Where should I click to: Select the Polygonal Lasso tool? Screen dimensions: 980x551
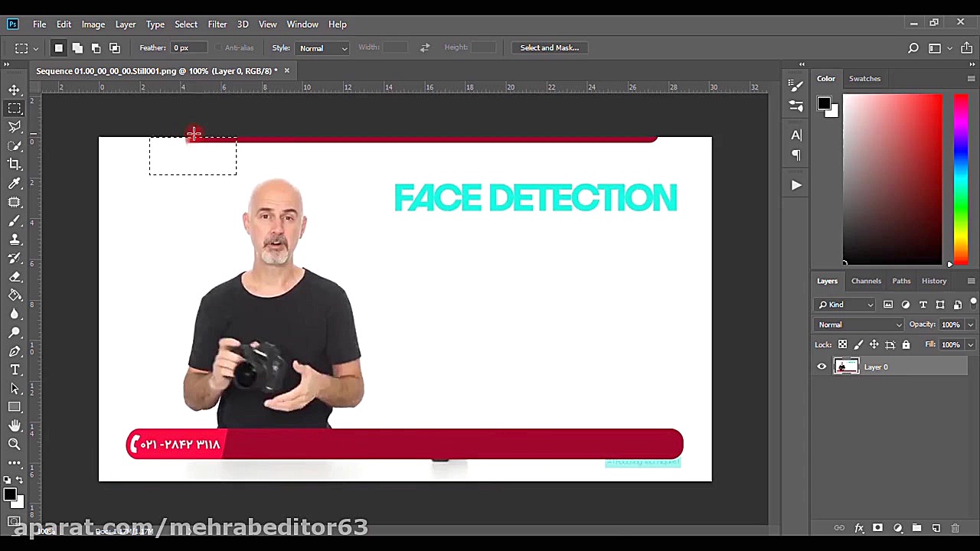pyautogui.click(x=15, y=127)
